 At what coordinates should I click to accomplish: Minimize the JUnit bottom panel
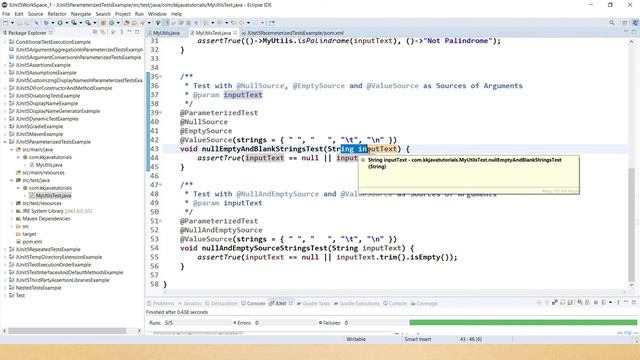click(626, 302)
